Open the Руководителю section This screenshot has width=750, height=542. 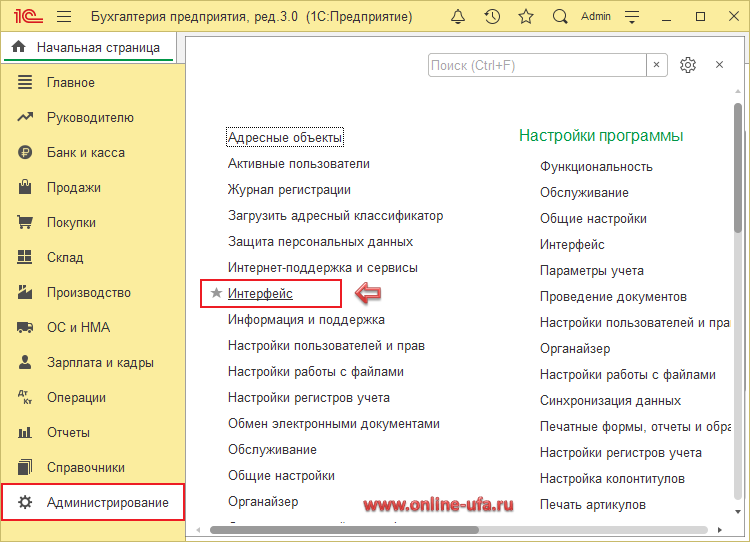tap(90, 118)
